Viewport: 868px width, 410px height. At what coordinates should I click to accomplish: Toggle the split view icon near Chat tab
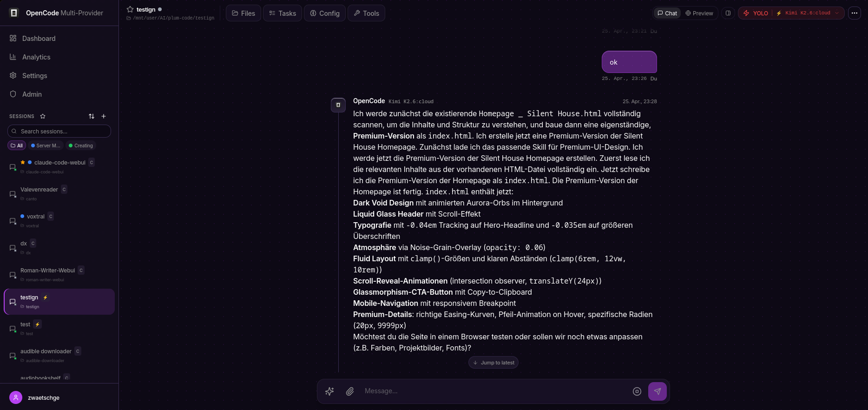728,13
